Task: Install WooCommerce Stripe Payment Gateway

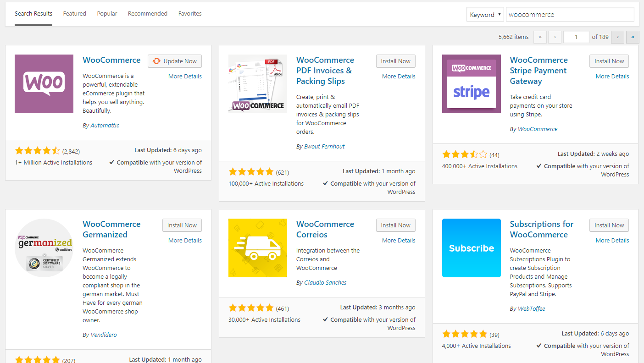Action: pos(609,61)
